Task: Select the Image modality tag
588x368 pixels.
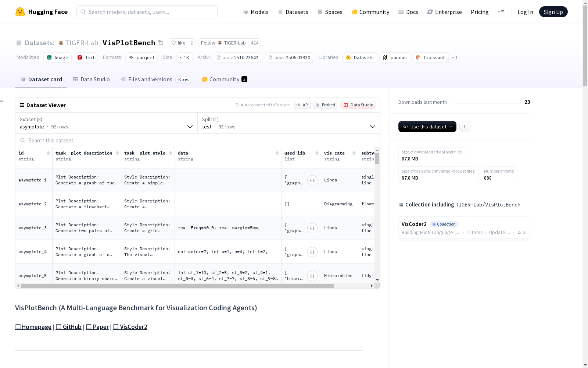Action: coord(58,57)
